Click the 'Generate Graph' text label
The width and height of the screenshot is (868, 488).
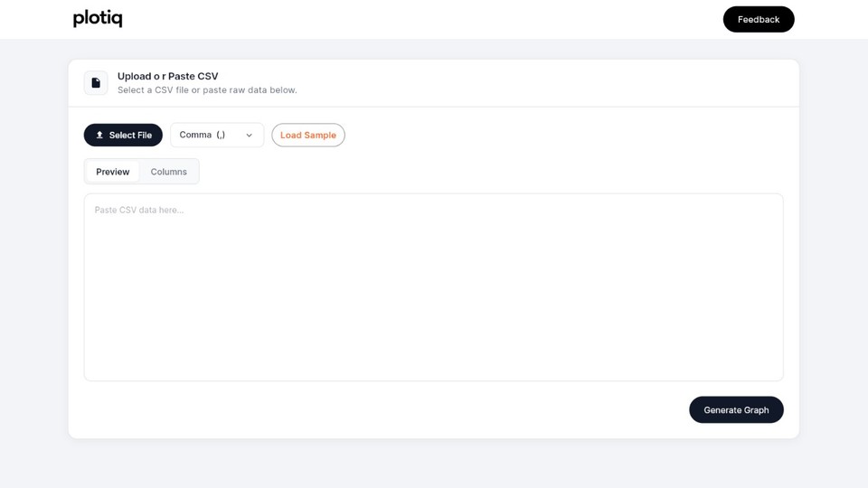click(x=736, y=410)
